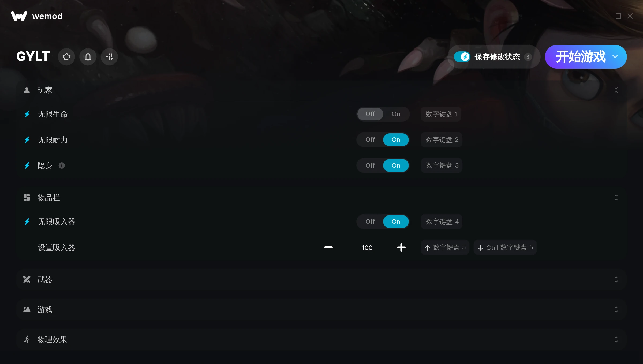
Task: Click the plus icon for 设置吸入器
Action: (401, 247)
